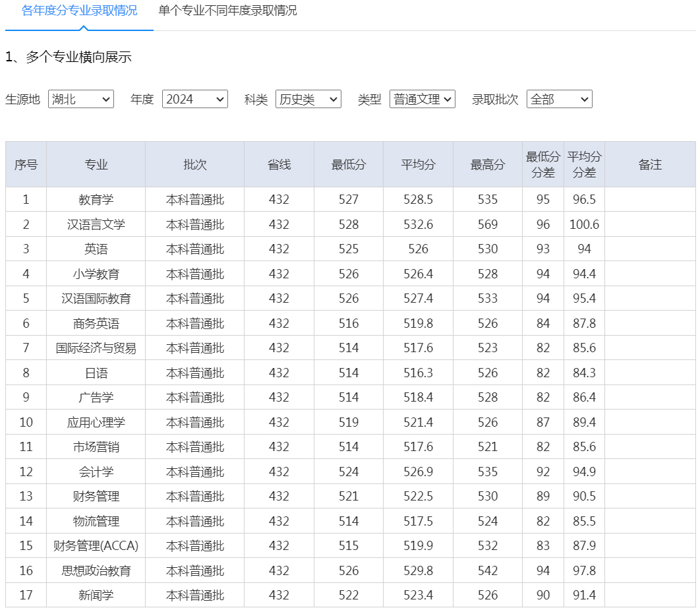This screenshot has height=612, width=700.
Task: Open the 录取批次 dropdown showing 全部
Action: click(x=560, y=99)
